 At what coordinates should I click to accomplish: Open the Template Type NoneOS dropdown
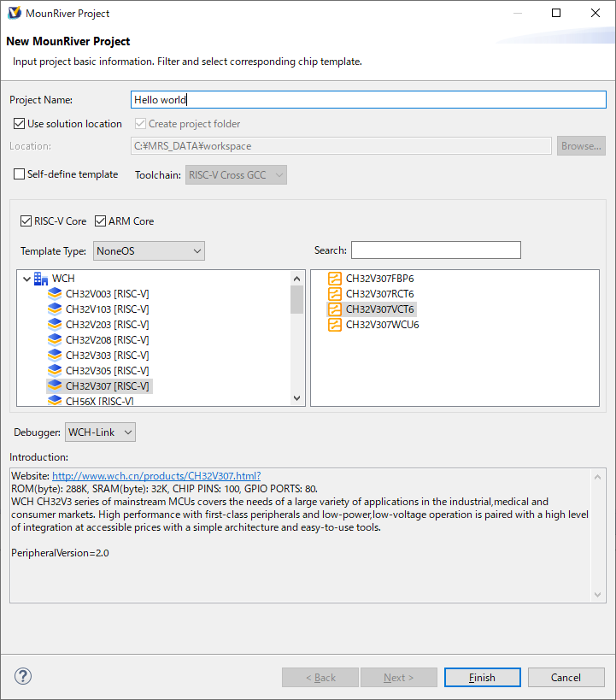(150, 251)
